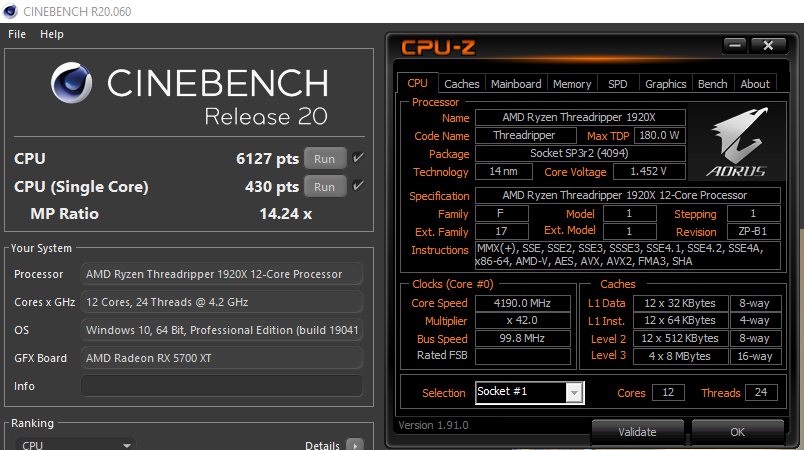Click the Technology value 14 nm
804x450 pixels.
[504, 171]
